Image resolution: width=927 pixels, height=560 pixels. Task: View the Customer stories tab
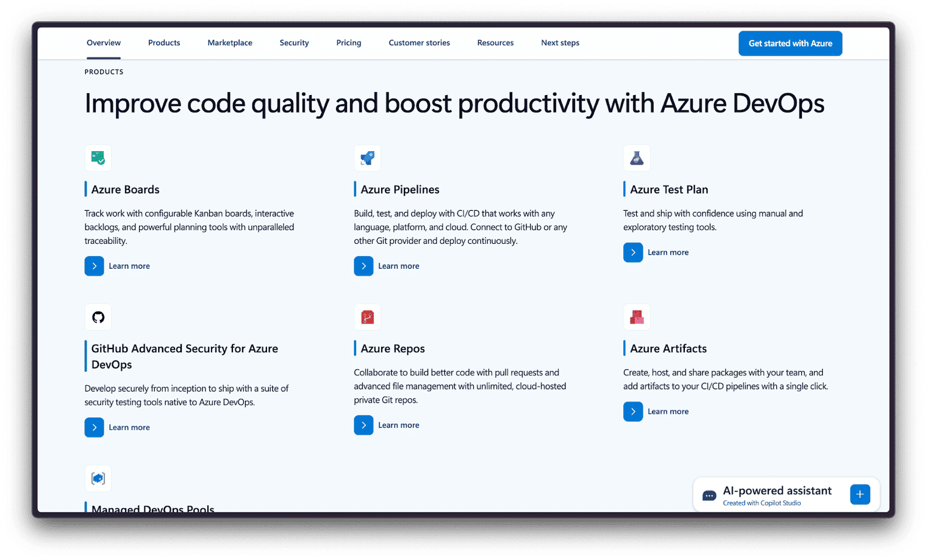tap(419, 43)
